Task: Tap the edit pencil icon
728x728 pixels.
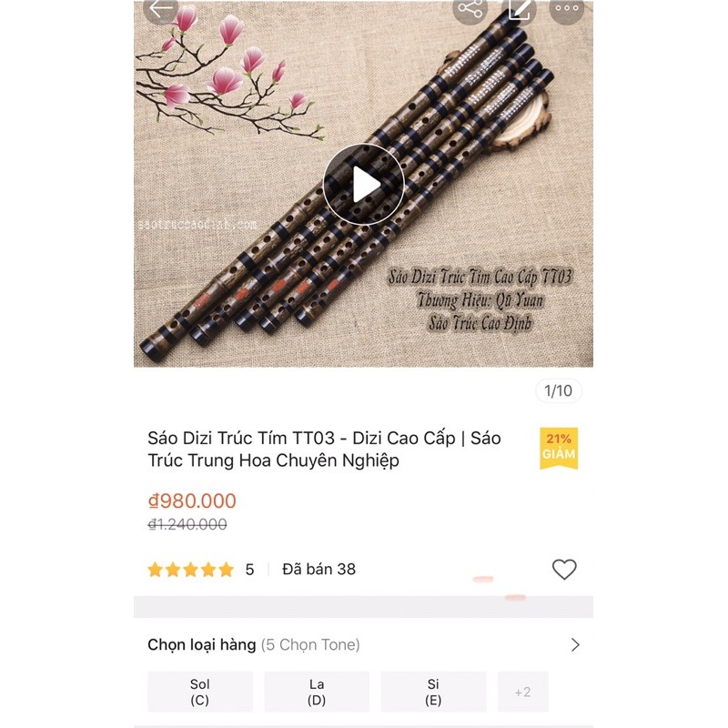Action: (x=519, y=9)
